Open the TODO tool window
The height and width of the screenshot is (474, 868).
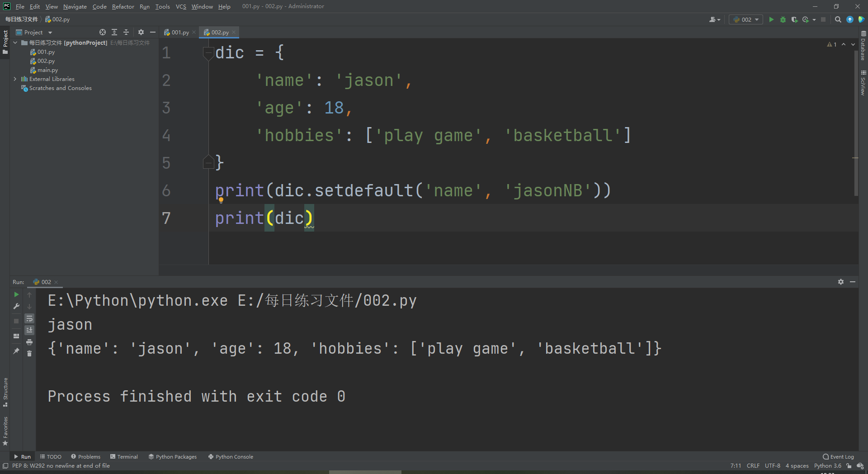pos(51,457)
